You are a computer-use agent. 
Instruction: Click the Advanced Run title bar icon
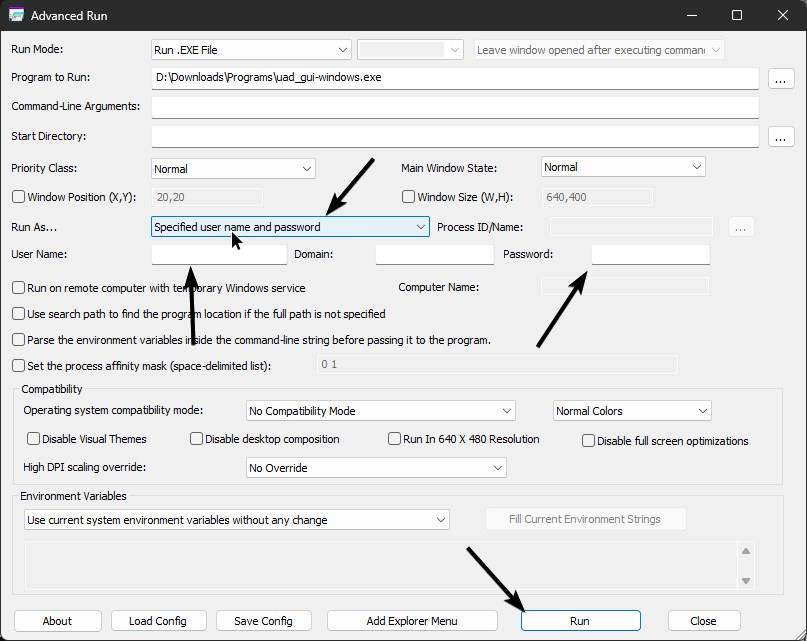click(x=16, y=16)
